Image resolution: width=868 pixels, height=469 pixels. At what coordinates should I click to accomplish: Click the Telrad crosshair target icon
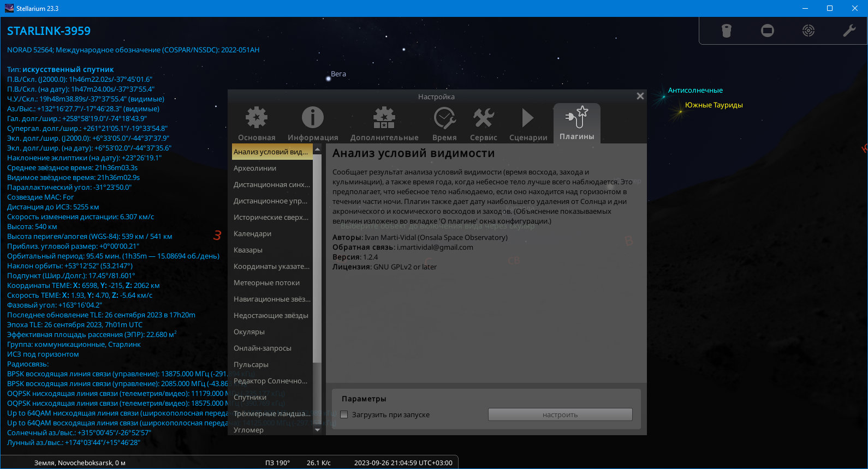[808, 31]
